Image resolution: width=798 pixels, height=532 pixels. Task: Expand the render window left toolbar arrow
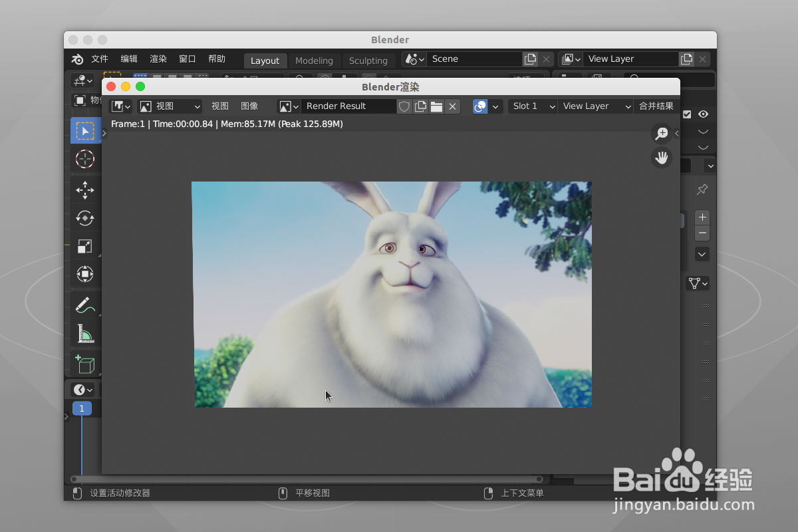(x=104, y=133)
